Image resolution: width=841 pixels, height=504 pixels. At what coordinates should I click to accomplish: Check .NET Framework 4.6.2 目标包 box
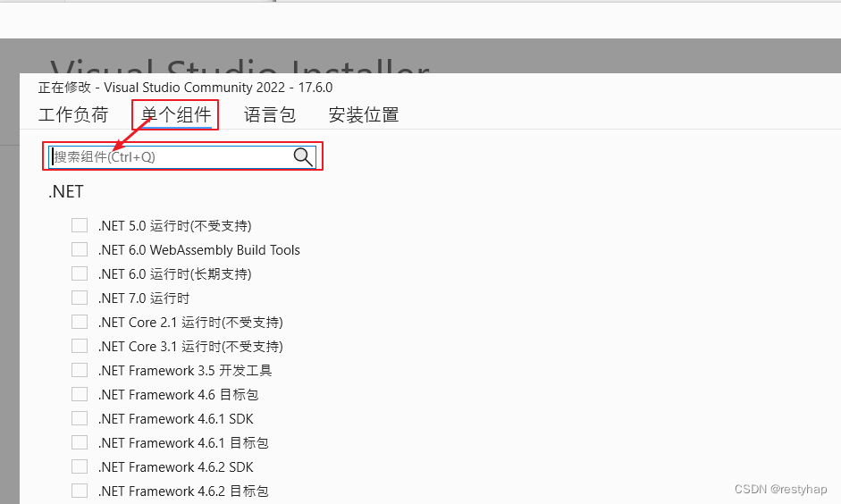(80, 491)
